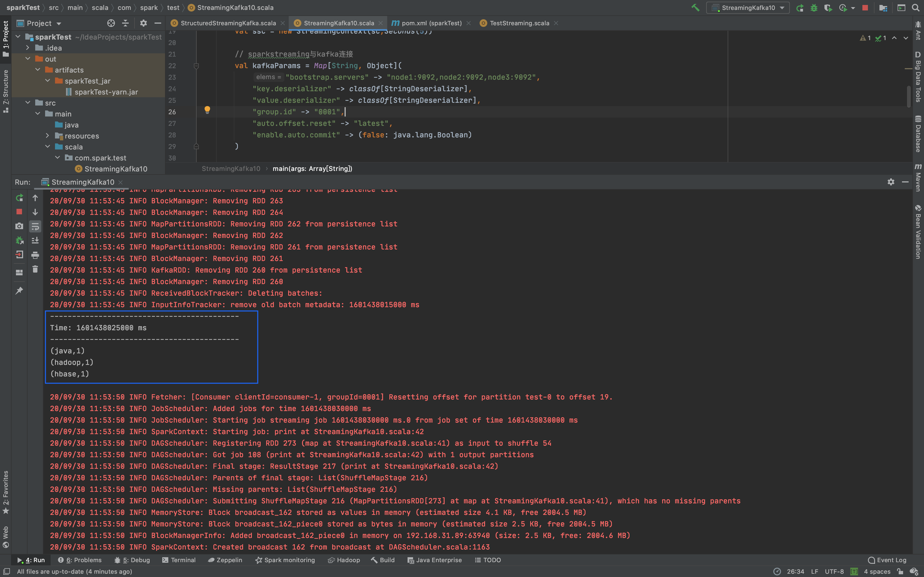Open the Terminal tool window

click(179, 560)
